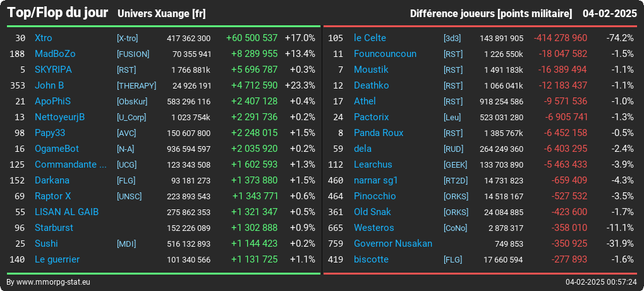Click alliance tag [ObsKur]

coord(132,101)
